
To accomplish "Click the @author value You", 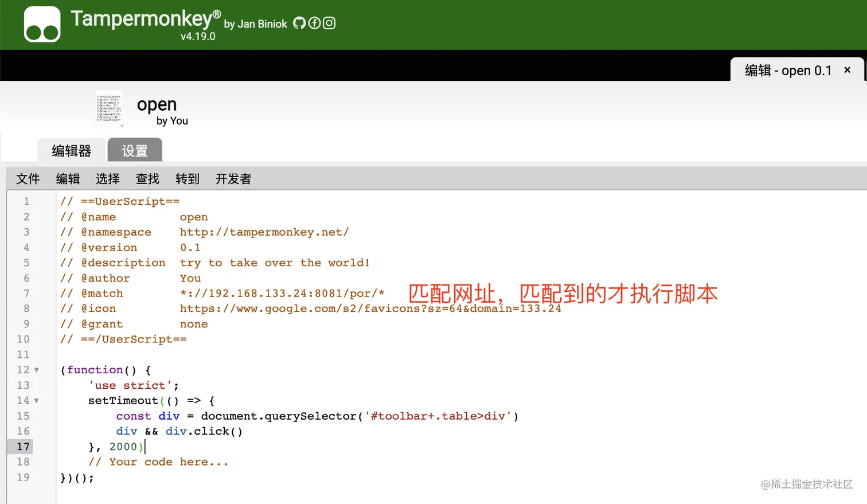I will [190, 278].
